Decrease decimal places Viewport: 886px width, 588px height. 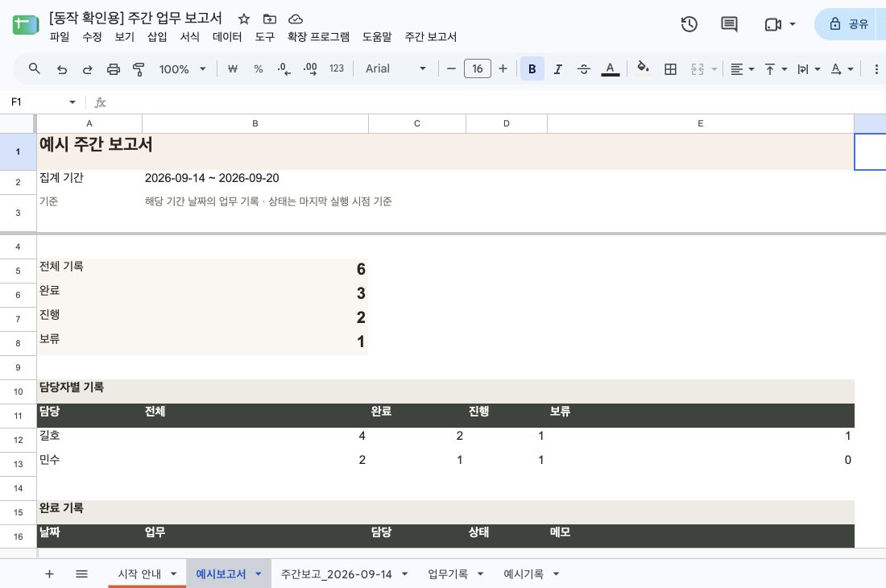click(284, 69)
